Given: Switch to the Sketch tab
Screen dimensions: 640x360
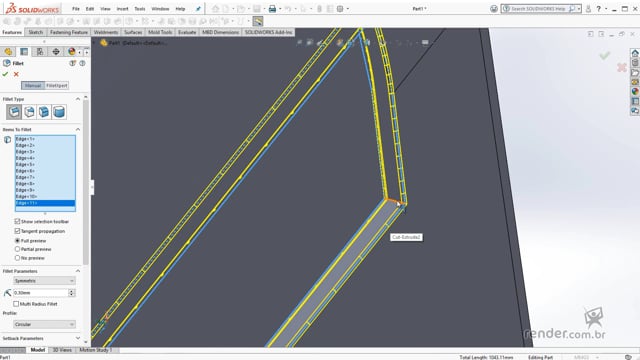Looking at the screenshot, I should pos(36,32).
